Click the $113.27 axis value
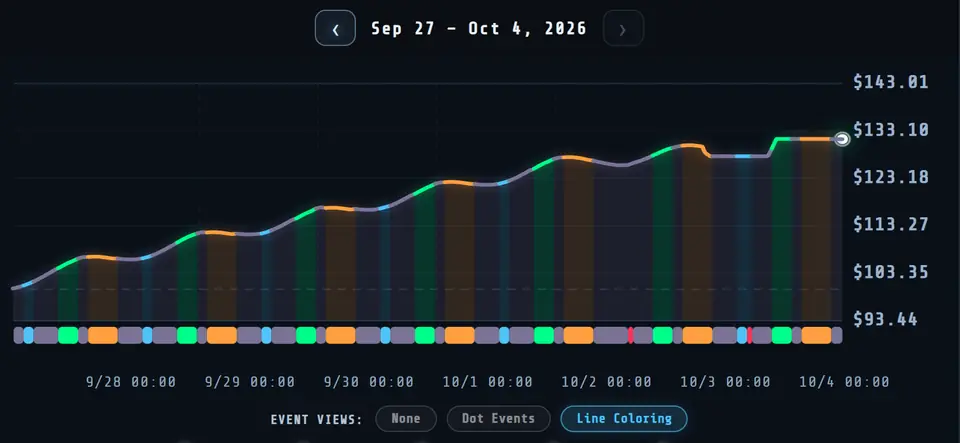The width and height of the screenshot is (960, 443). point(891,225)
